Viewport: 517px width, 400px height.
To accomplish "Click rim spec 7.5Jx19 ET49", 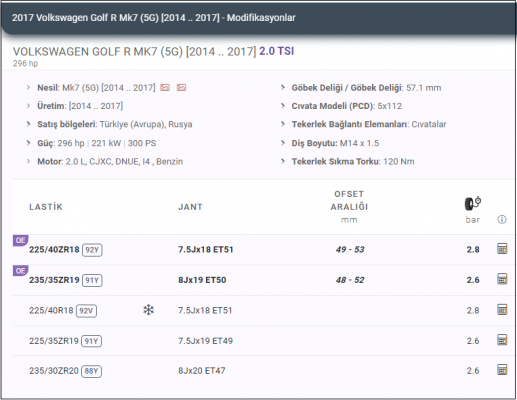I will pyautogui.click(x=205, y=341).
